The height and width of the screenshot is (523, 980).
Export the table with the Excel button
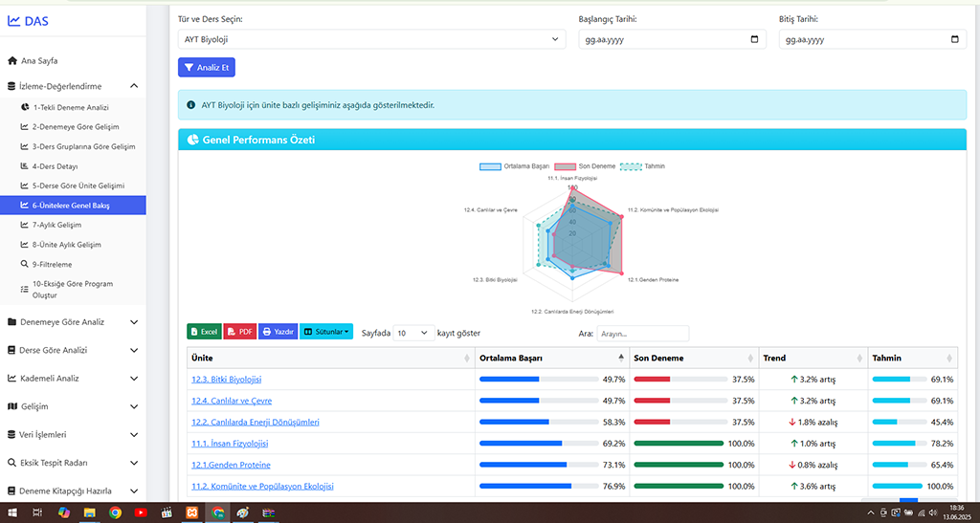coord(203,332)
